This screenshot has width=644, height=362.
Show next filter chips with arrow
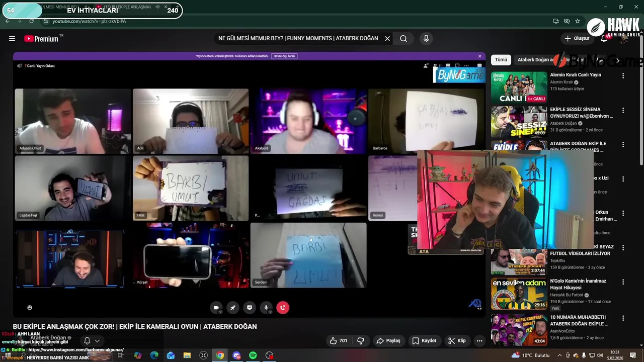click(x=618, y=60)
